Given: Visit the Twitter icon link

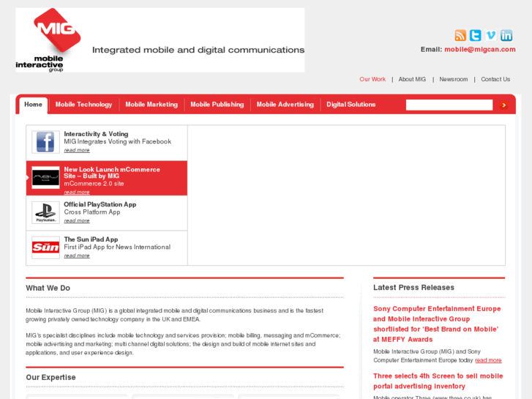Looking at the screenshot, I should point(476,35).
